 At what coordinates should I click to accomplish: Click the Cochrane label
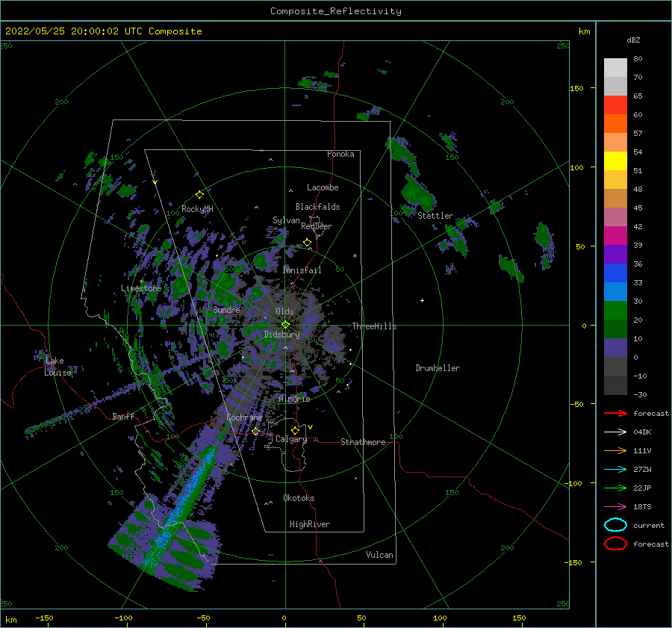(244, 417)
